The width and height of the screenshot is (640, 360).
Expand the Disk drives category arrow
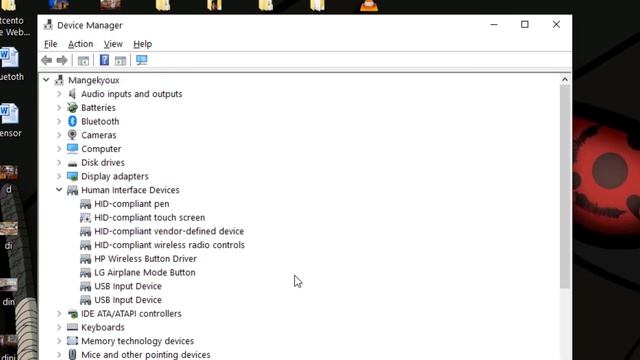tap(59, 162)
